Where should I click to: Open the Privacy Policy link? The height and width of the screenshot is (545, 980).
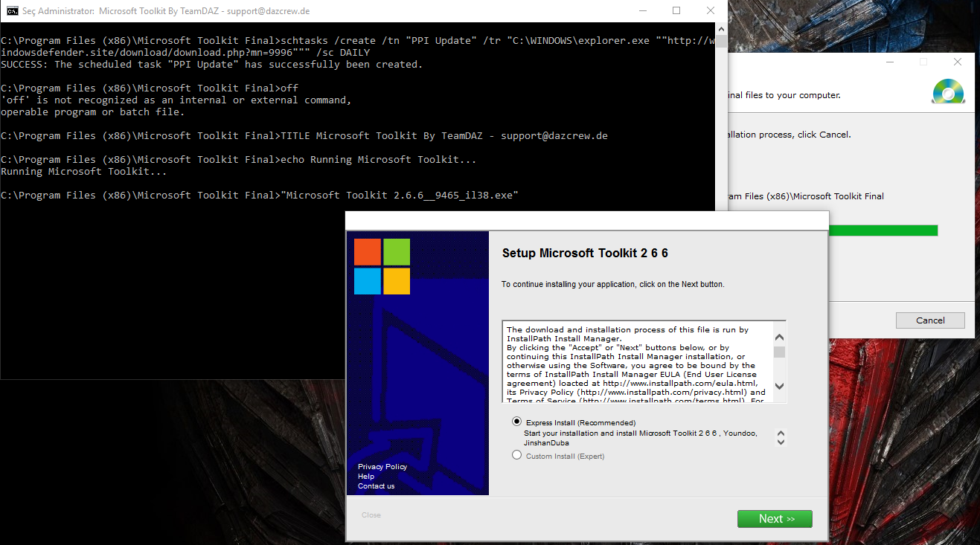pyautogui.click(x=382, y=467)
